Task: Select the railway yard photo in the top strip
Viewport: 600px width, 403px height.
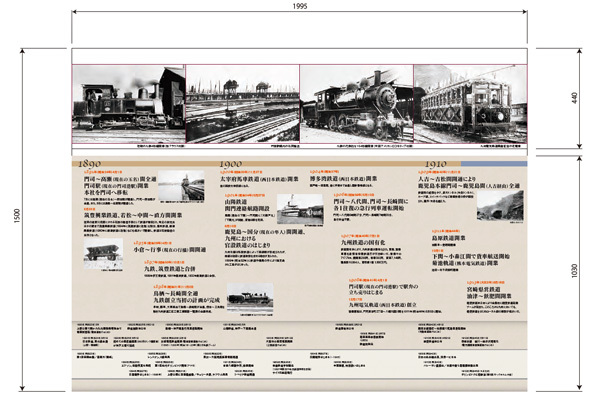Action: (x=242, y=104)
